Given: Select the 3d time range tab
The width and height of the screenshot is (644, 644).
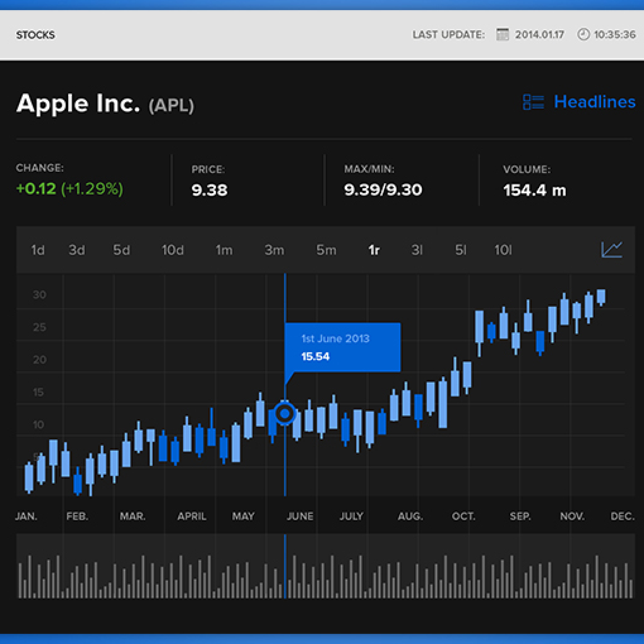Looking at the screenshot, I should [77, 250].
